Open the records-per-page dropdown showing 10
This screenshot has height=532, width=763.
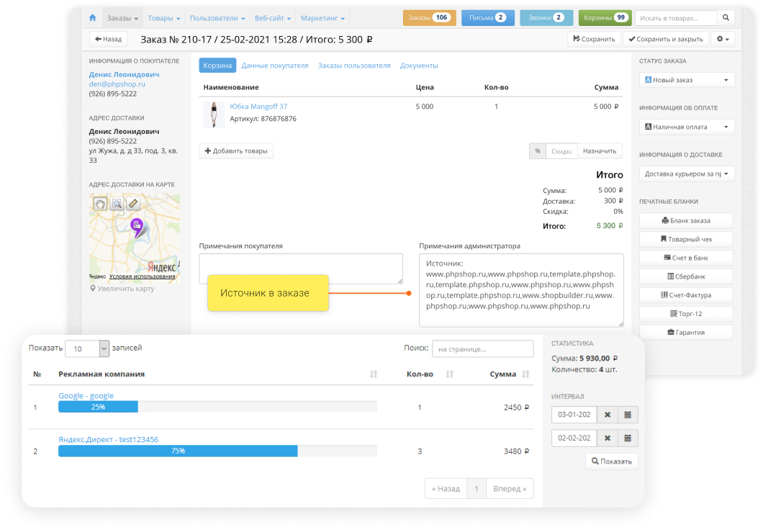(x=87, y=348)
